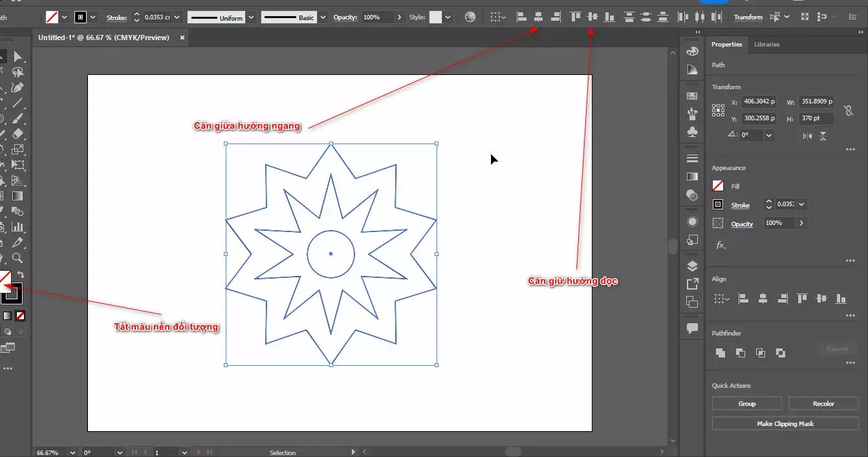Click the Recolor quick action button

pos(823,404)
